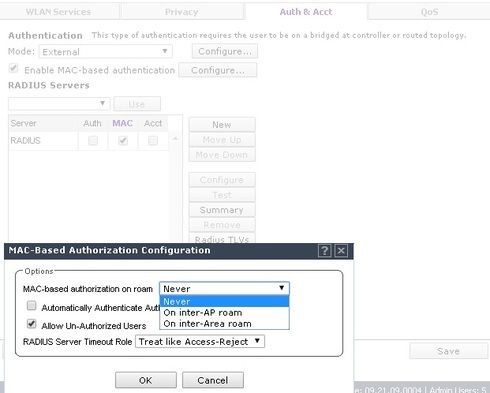
Task: Click the New server button
Action: pos(222,125)
